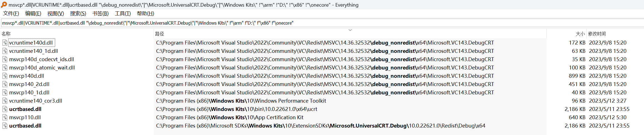Viewport: 644px width, 135px height.
Task: Sort results by the 大小 column header
Action: [580, 34]
